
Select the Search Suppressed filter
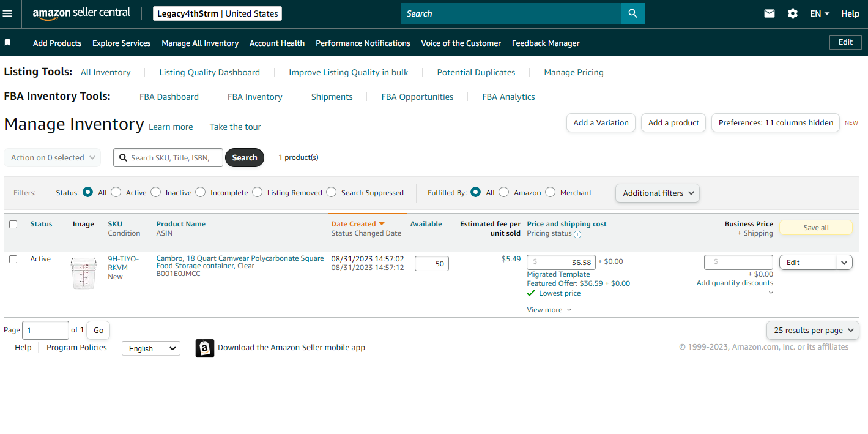[x=331, y=192]
